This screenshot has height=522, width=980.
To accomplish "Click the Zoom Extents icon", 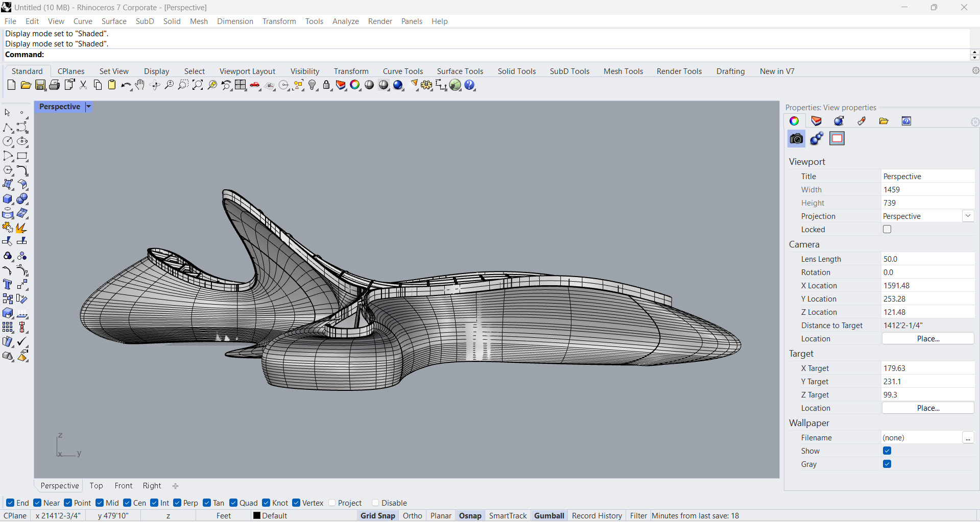I will click(x=198, y=85).
